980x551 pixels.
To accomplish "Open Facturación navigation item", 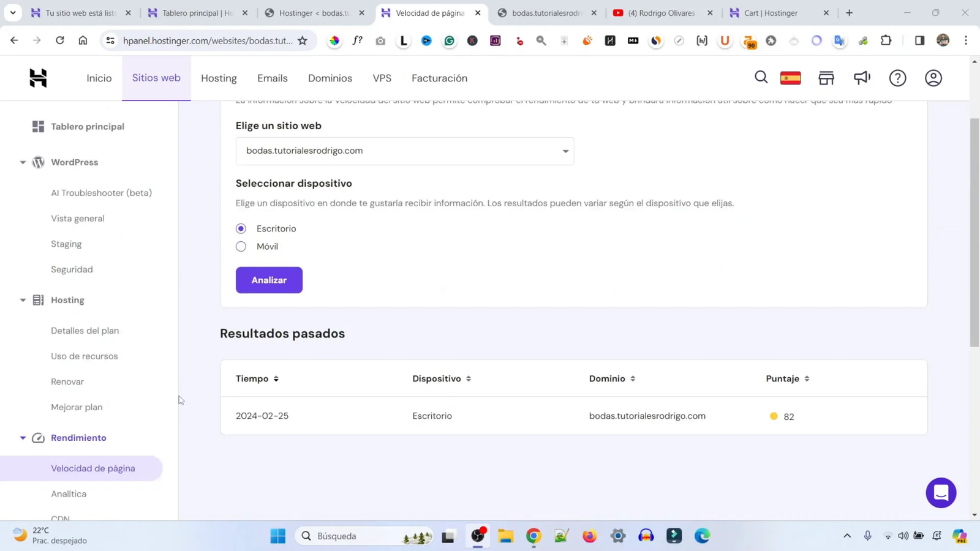I will pyautogui.click(x=439, y=78).
